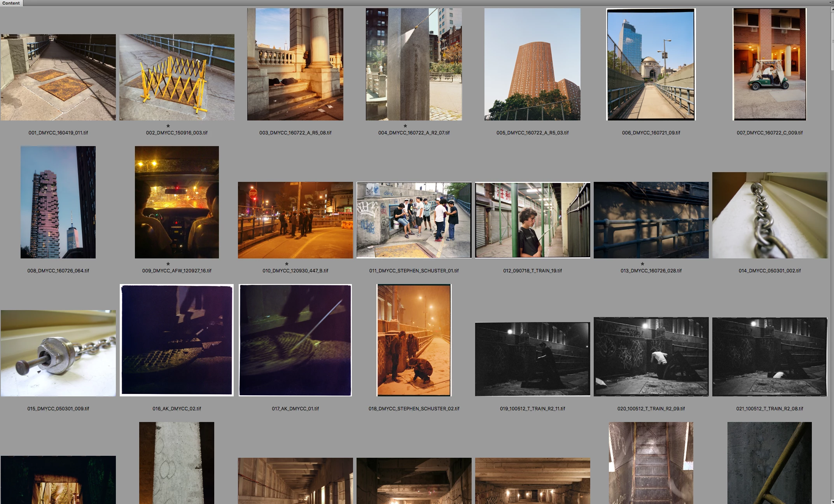Click star rating under 004_DMYCC_160722_A_R2_07.tif thumbnail
The width and height of the screenshot is (834, 504).
[405, 126]
